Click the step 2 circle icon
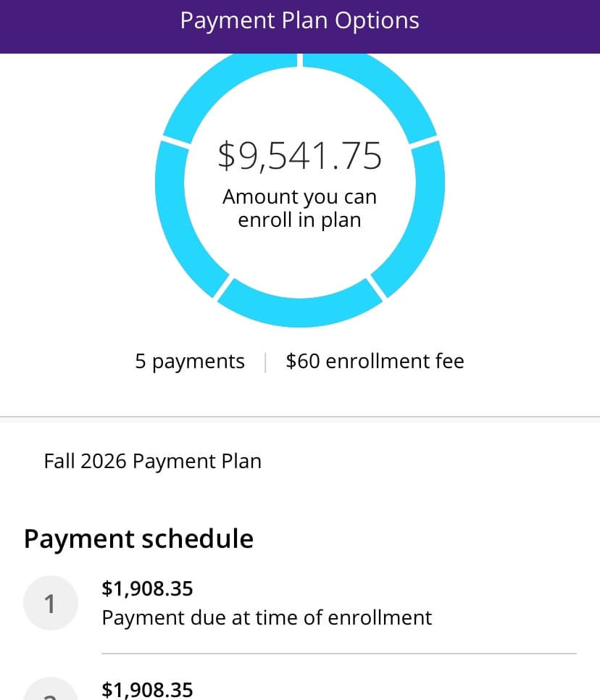 (51, 689)
